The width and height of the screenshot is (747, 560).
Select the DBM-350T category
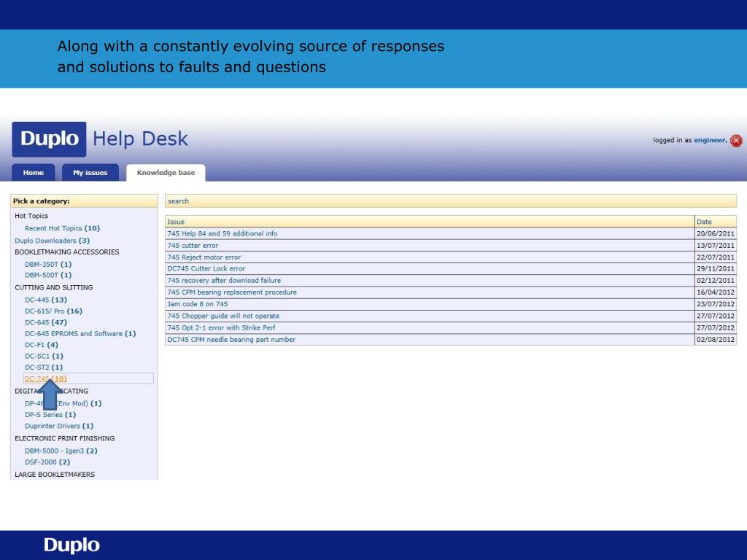48,264
